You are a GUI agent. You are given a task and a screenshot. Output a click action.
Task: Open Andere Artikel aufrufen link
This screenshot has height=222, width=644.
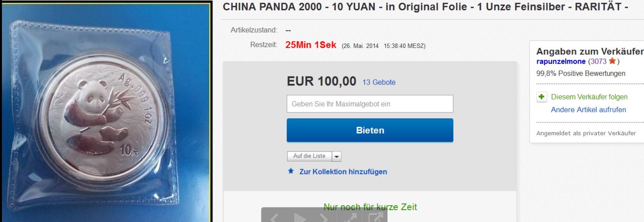588,110
